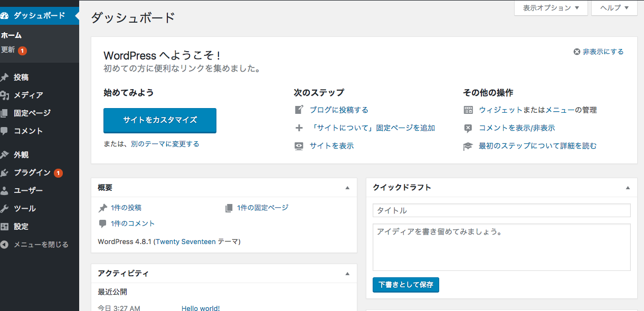Click the pin icon beside 1件の投稿
The height and width of the screenshot is (311, 644).
pyautogui.click(x=102, y=208)
